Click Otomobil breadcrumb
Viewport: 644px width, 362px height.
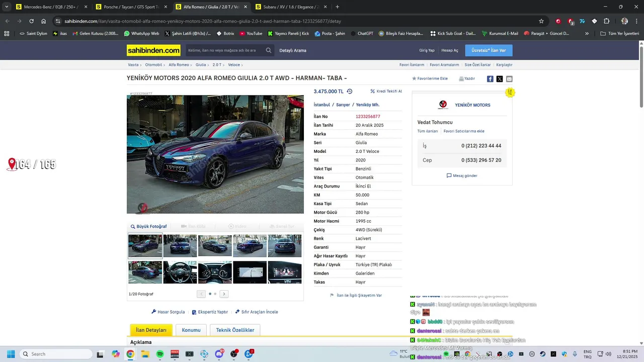coord(153,65)
